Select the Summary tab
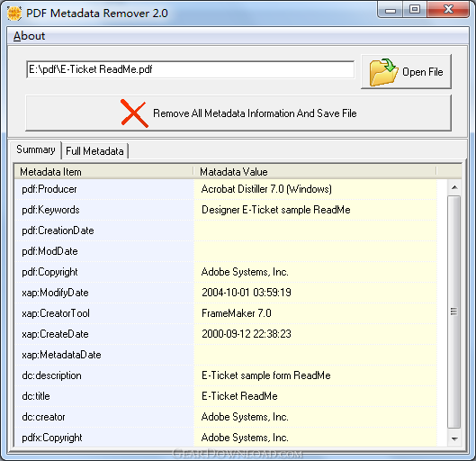The width and height of the screenshot is (476, 461). 35,149
